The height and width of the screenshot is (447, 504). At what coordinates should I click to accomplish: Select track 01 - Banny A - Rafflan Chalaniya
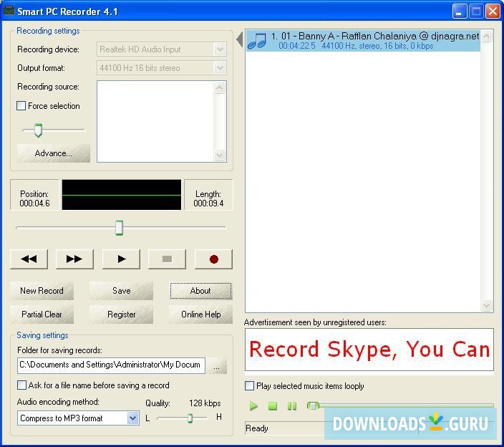click(x=363, y=41)
